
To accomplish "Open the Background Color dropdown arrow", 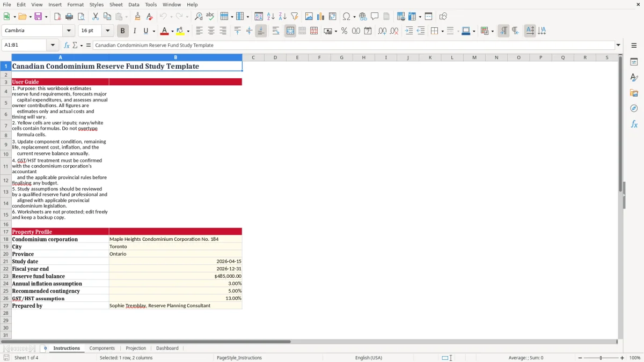I will 188,31.
